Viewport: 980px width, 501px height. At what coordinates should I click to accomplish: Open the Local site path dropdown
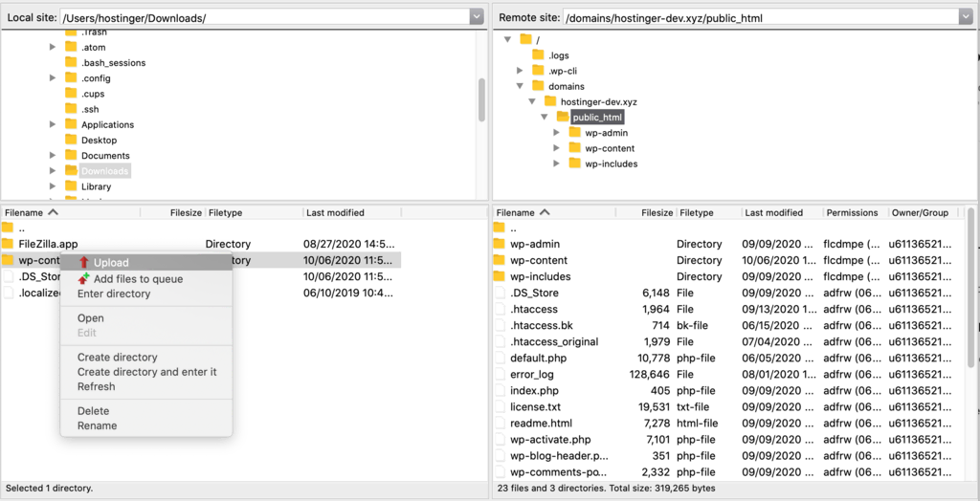477,17
